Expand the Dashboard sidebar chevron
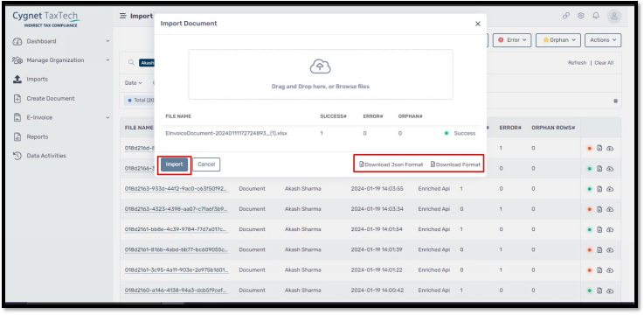Image resolution: width=644 pixels, height=315 pixels. pos(107,41)
